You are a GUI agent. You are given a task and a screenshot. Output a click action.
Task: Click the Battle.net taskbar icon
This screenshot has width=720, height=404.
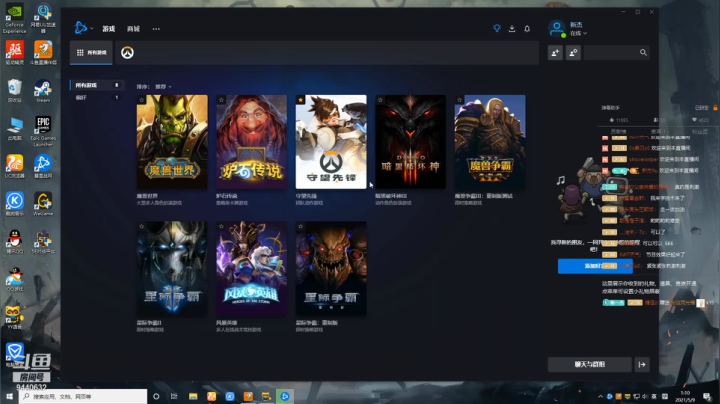click(x=285, y=396)
